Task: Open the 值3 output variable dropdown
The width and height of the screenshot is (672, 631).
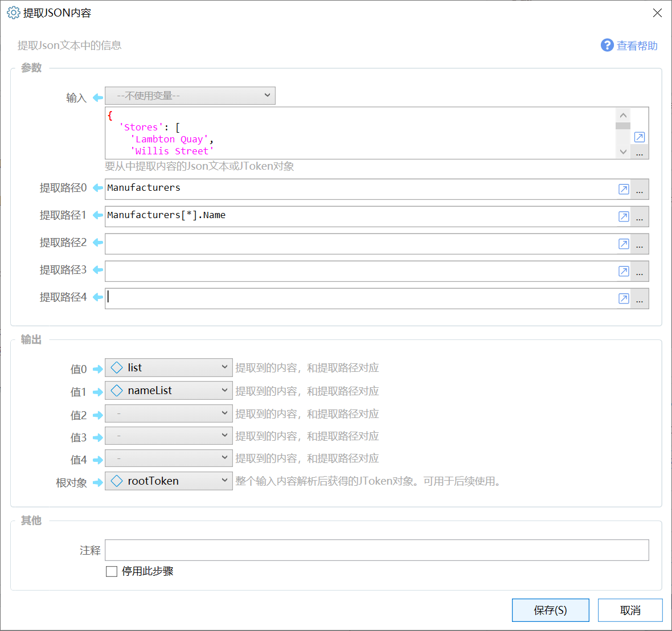Action: (169, 436)
